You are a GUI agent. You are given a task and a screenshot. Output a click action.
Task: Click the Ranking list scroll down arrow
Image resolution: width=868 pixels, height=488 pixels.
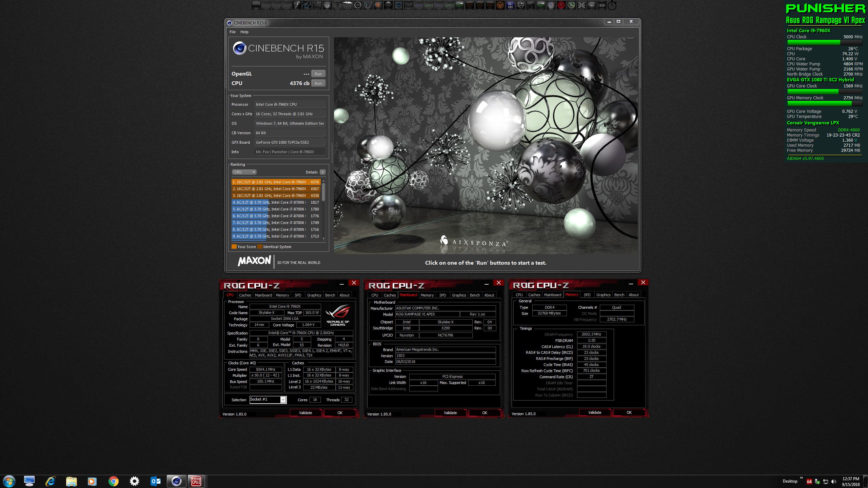tap(323, 239)
